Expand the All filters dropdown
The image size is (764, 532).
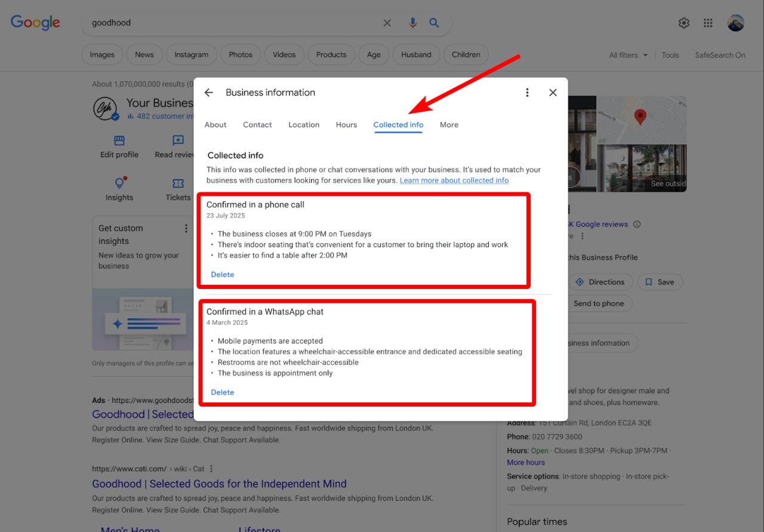tap(628, 55)
